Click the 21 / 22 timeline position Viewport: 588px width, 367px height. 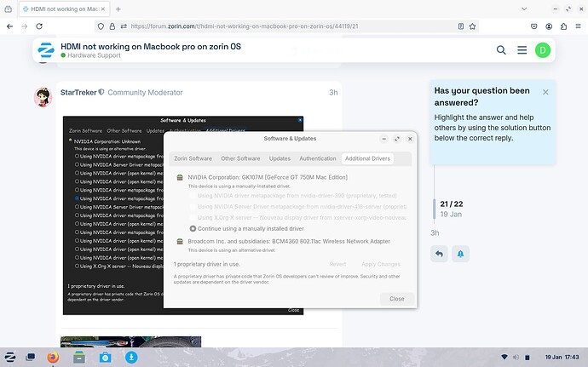(452, 204)
